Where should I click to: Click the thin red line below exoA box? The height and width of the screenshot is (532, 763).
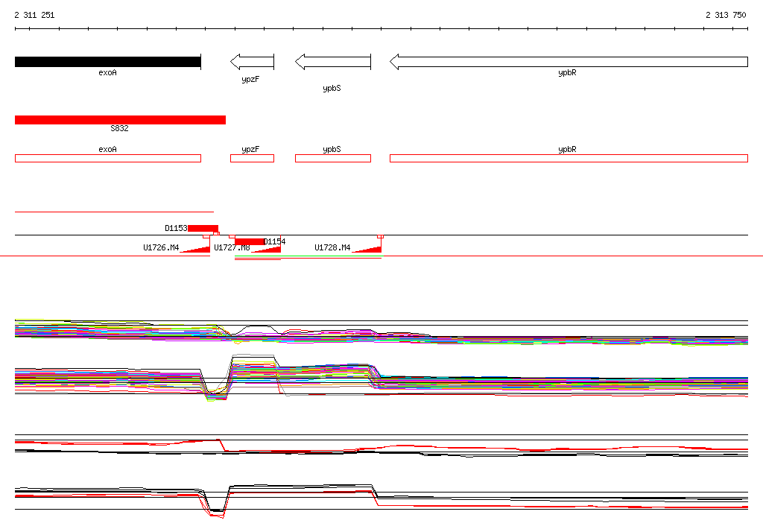pos(114,212)
